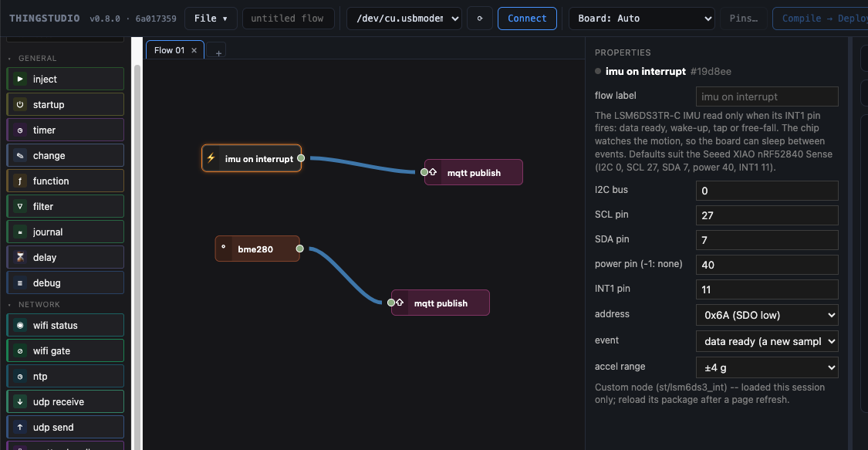Open the serial port dropdown
The width and height of the screenshot is (868, 450).
coord(404,19)
